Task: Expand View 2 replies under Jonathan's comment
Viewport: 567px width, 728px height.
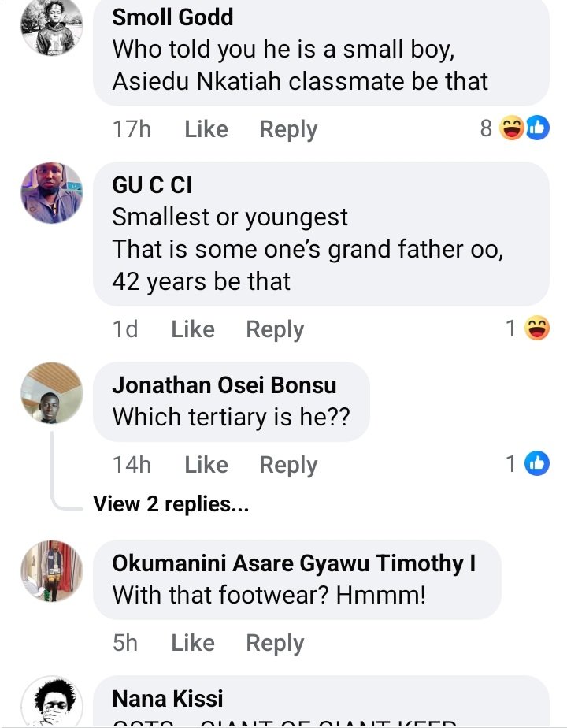Action: click(x=171, y=504)
